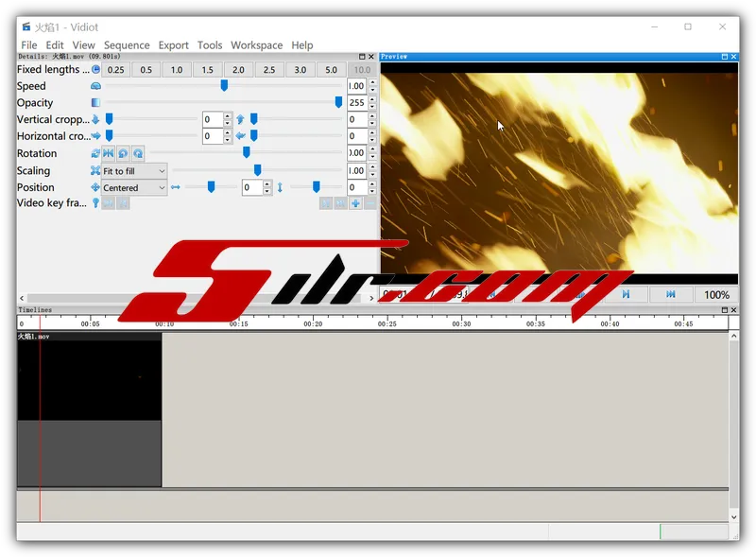Screen dimensions: 756x557
Task: Click the horizontal crop right-arrow icon
Action: click(x=96, y=135)
